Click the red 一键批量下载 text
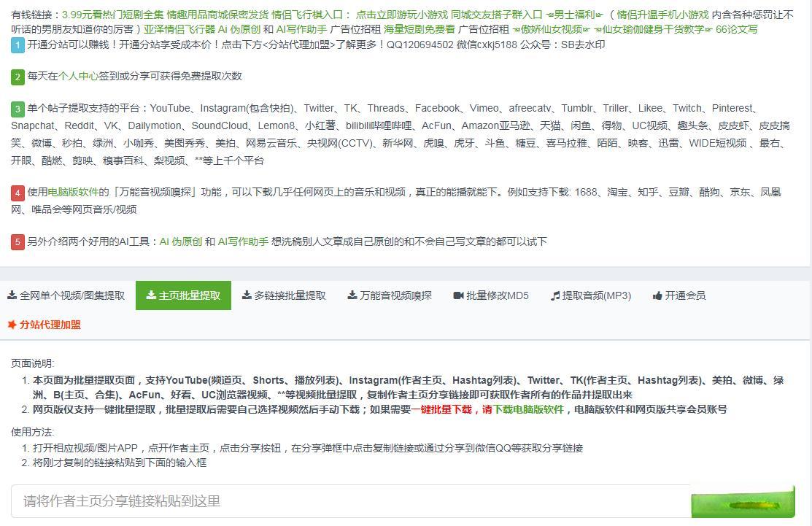Screen dimensions: 812x526 point(441,409)
